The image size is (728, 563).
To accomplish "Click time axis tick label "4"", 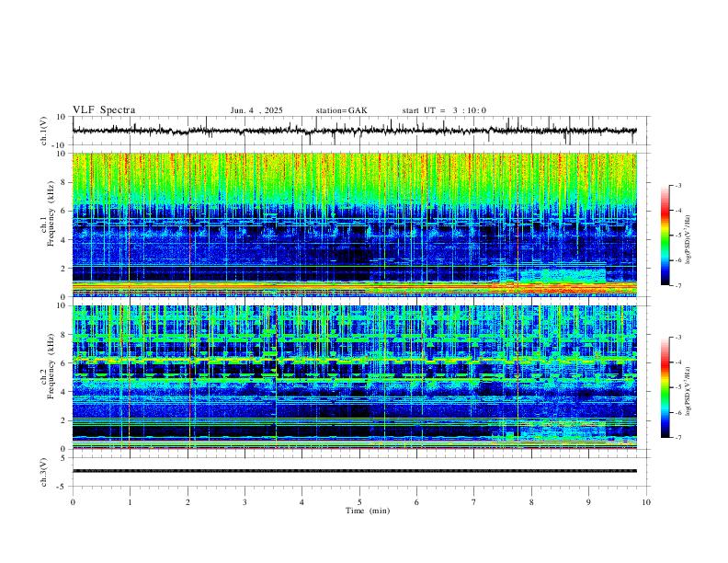I will click(301, 502).
